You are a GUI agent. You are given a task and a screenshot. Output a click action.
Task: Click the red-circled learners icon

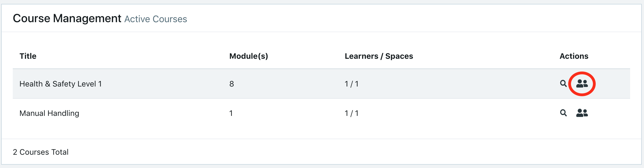click(582, 83)
